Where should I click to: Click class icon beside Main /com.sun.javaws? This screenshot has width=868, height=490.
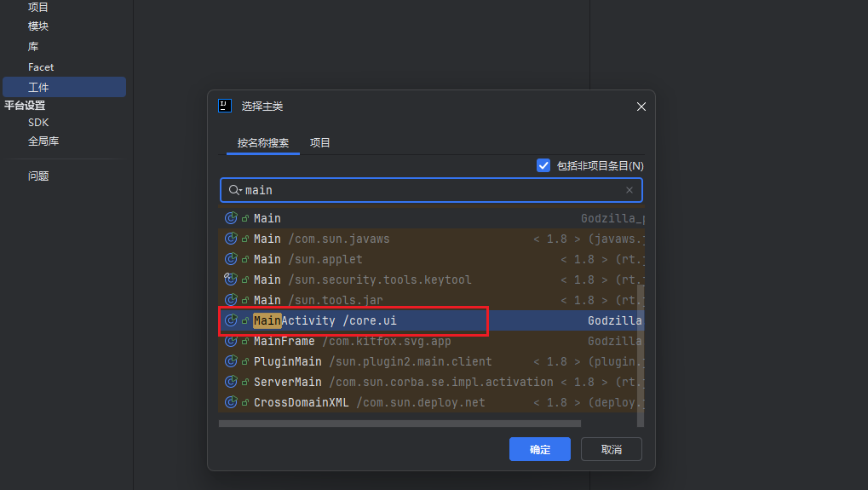coord(231,239)
